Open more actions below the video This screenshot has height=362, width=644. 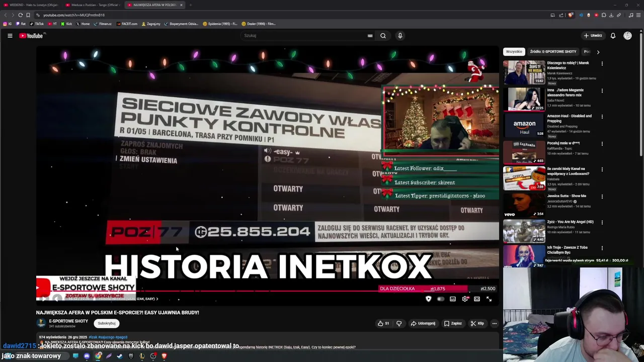(495, 323)
